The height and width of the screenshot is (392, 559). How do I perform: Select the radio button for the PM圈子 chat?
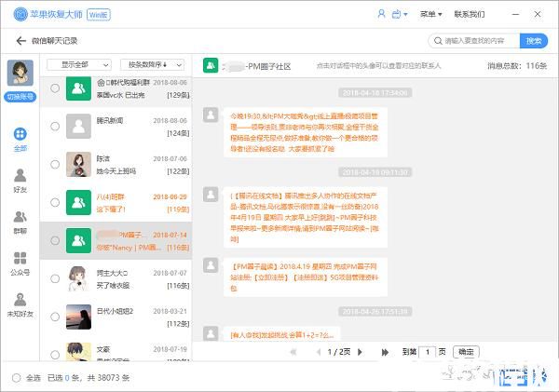click(55, 240)
